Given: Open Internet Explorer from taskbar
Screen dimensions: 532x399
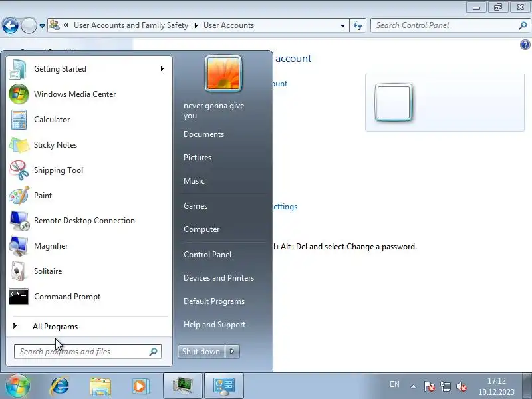Looking at the screenshot, I should pos(59,386).
